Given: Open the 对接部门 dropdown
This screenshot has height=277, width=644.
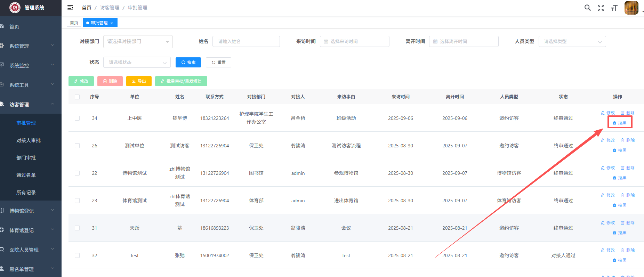Looking at the screenshot, I should tap(138, 42).
